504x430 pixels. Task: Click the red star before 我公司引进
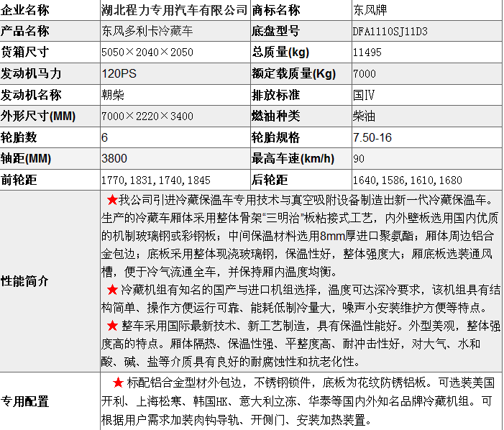tap(112, 200)
